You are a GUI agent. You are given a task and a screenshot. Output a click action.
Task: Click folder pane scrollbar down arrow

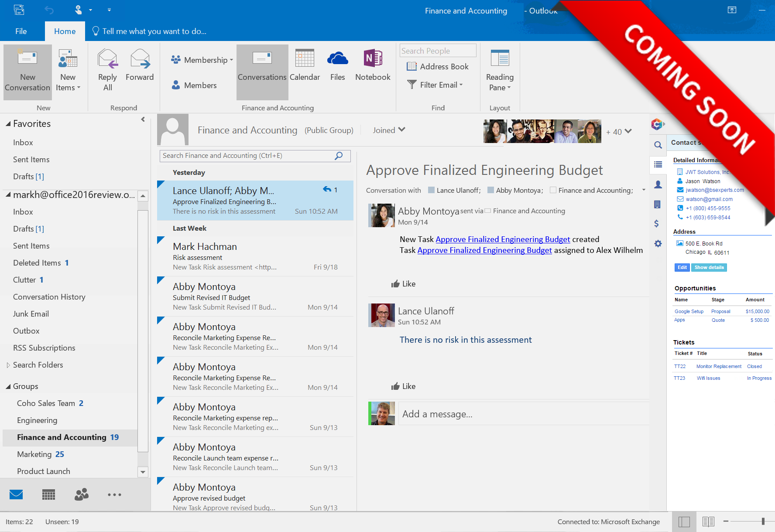pos(143,472)
